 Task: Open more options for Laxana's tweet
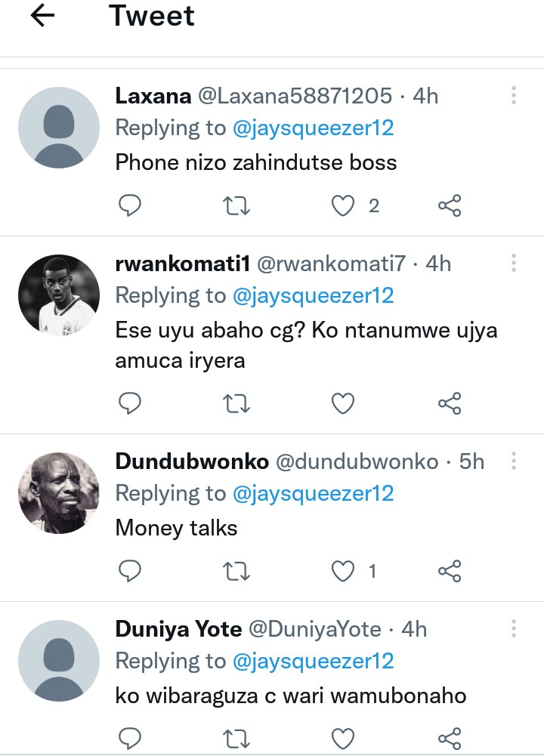[514, 96]
